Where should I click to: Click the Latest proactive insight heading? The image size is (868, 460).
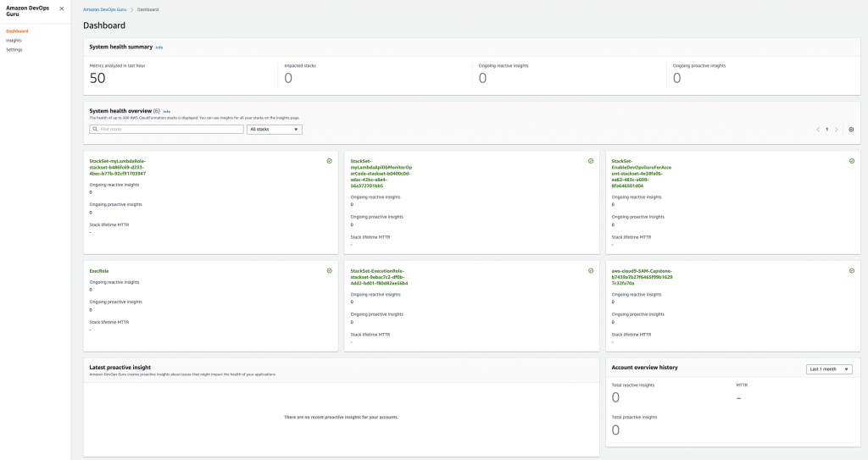pyautogui.click(x=120, y=368)
